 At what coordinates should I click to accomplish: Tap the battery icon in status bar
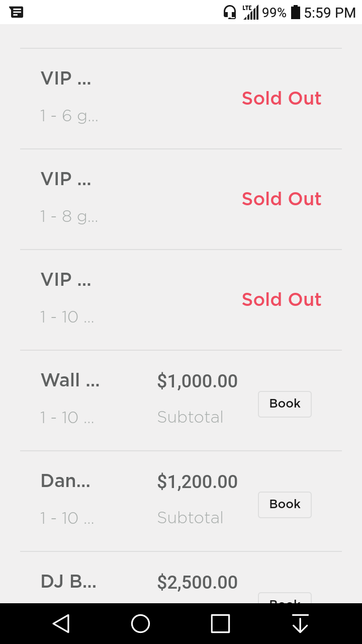[296, 12]
